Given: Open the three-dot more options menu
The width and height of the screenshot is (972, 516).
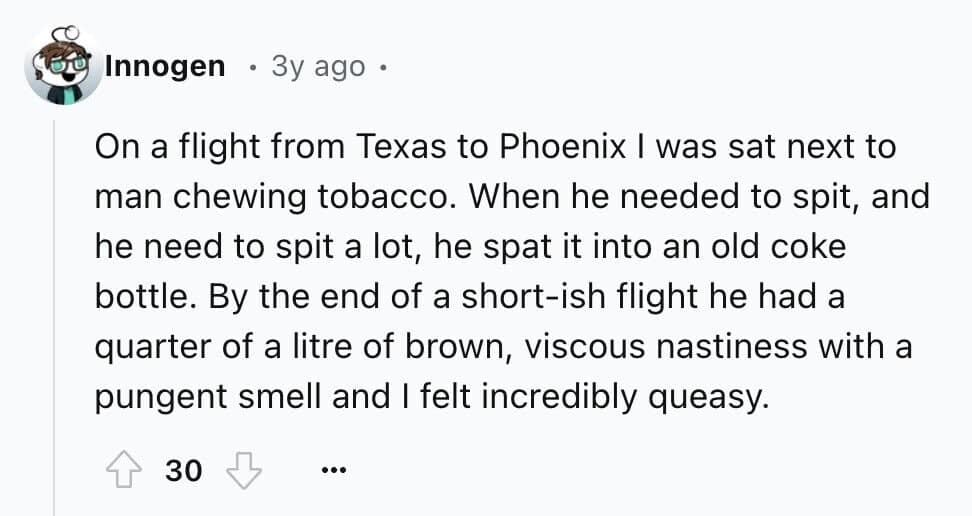Looking at the screenshot, I should 332,468.
